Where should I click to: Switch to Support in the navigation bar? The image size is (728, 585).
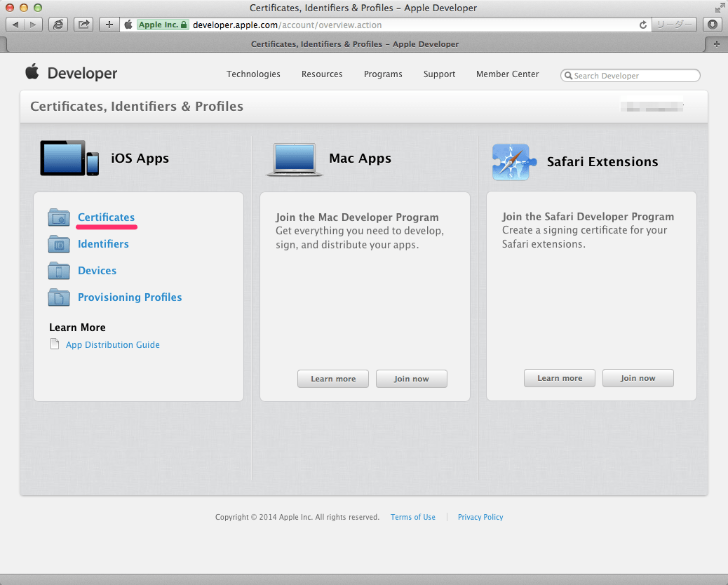pos(439,74)
